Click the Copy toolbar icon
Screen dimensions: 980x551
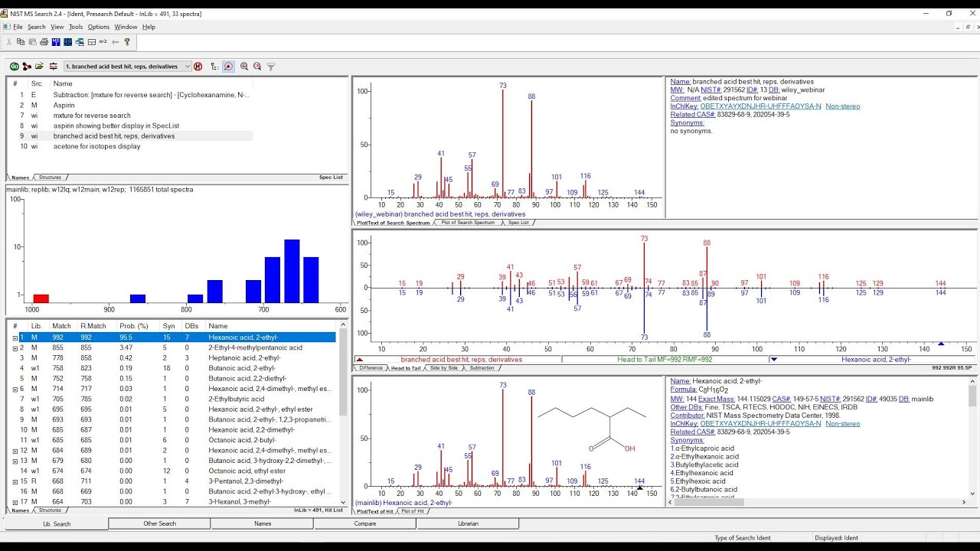point(21,42)
